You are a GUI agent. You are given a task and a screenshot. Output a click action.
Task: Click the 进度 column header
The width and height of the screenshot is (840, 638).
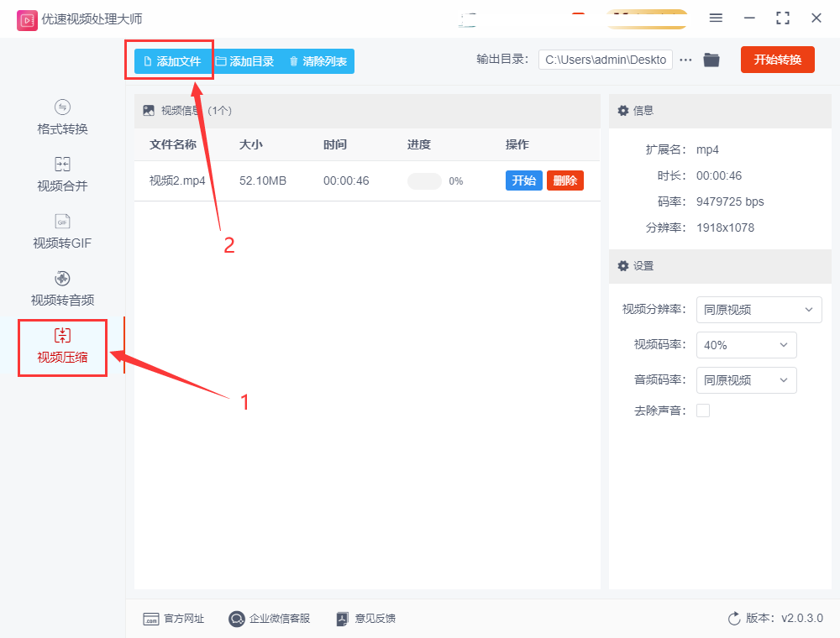point(419,144)
